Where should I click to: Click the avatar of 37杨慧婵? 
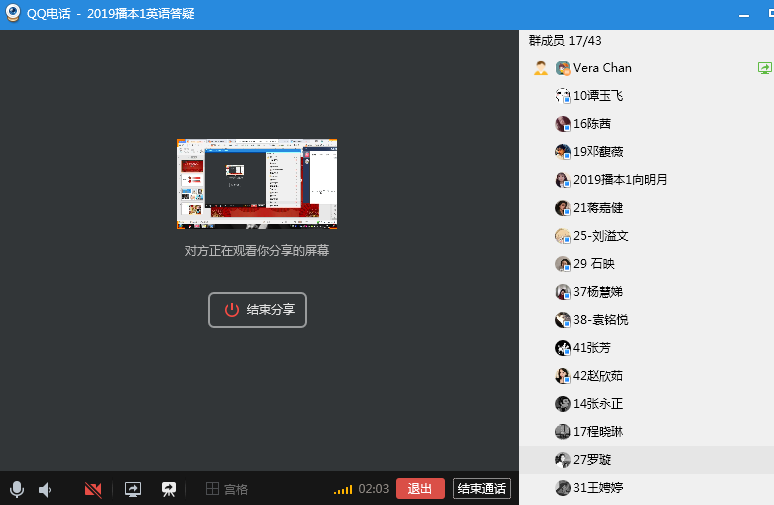pos(563,292)
